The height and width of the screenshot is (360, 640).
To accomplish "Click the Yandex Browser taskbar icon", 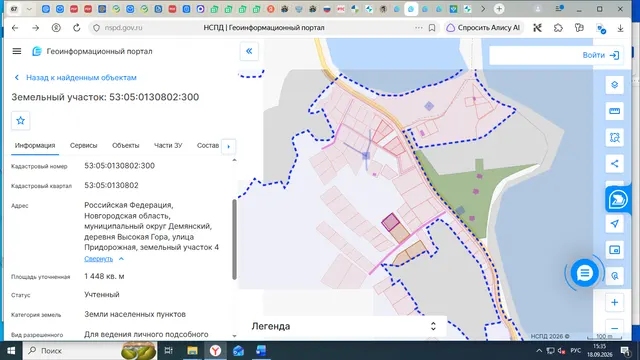I will [215, 351].
